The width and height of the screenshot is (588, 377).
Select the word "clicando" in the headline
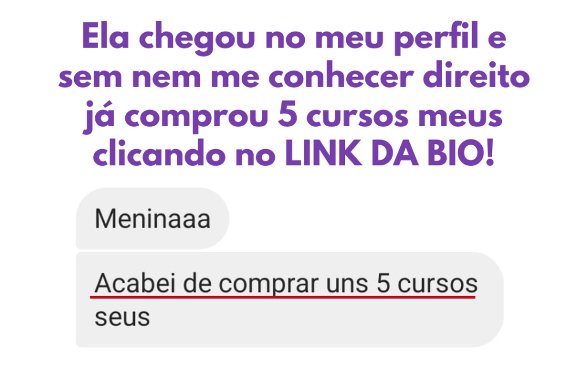160,154
